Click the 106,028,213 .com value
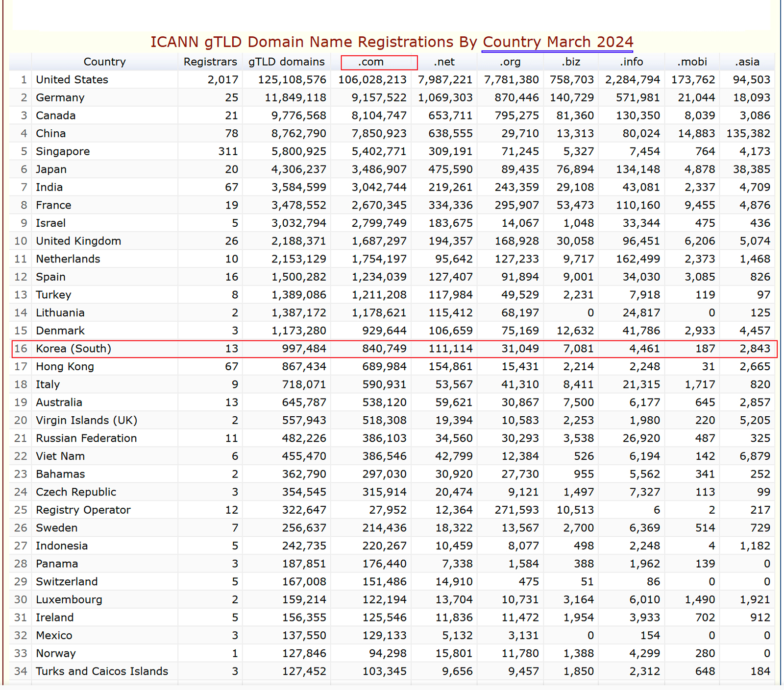 [372, 80]
